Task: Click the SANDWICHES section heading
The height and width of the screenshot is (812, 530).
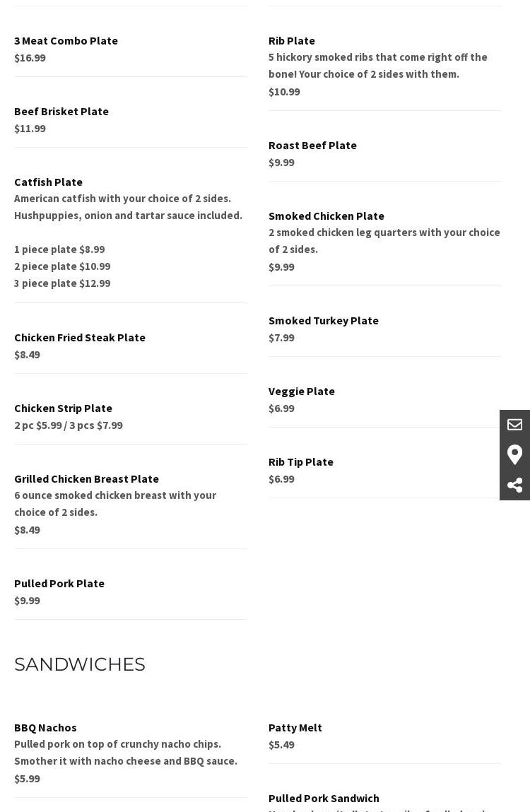Action: click(x=80, y=664)
